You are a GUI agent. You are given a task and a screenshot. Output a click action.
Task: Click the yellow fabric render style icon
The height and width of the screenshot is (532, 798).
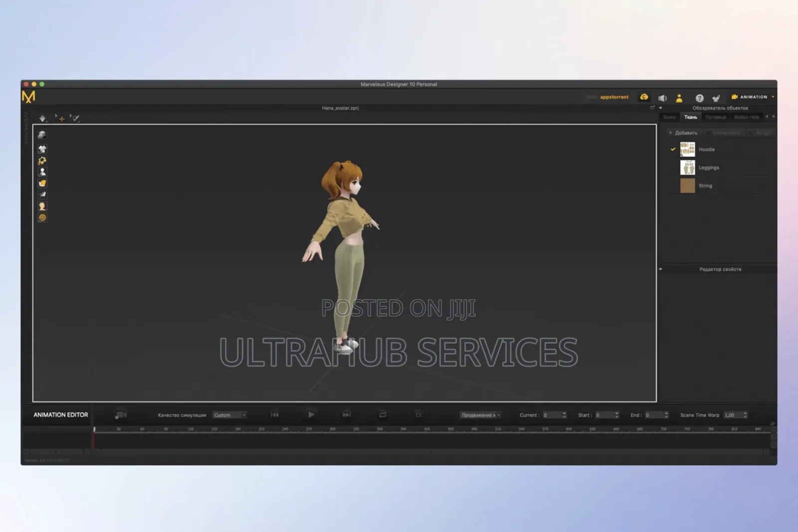(42, 183)
